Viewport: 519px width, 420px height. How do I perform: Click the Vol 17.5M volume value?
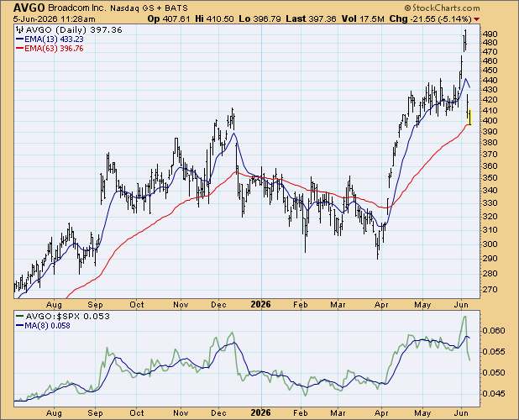(363, 18)
